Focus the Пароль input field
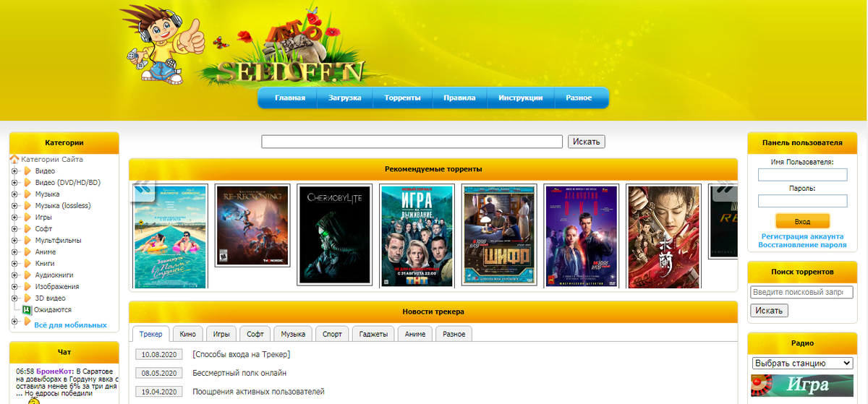The width and height of the screenshot is (868, 404). [802, 201]
